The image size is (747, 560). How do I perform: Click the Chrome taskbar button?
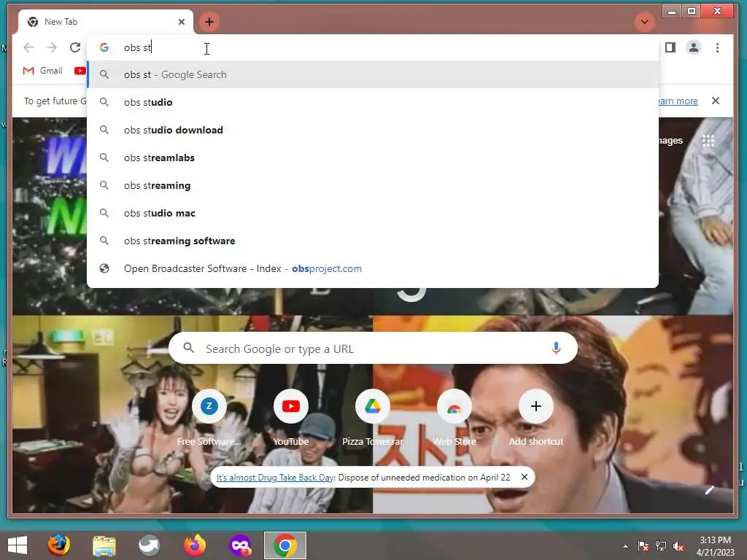tap(285, 545)
